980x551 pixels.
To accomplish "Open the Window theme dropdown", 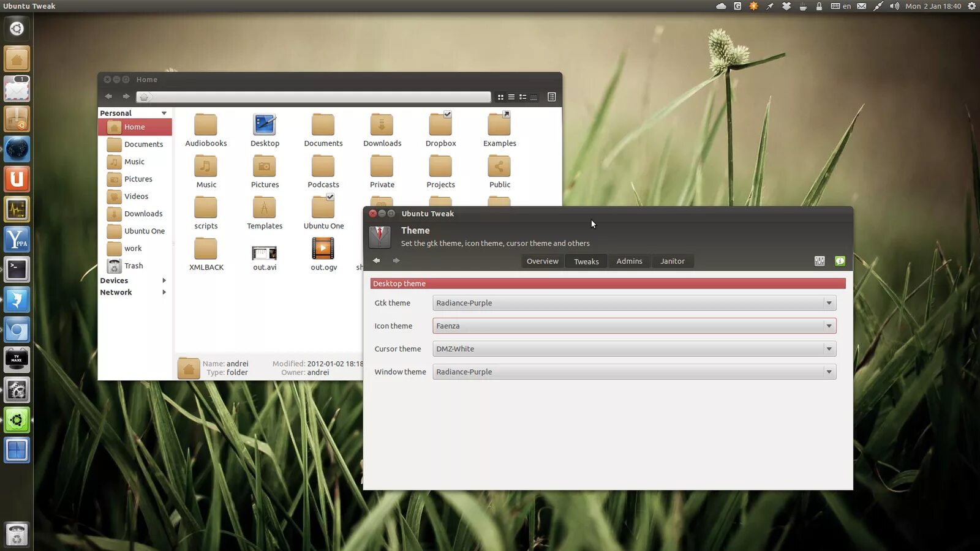I will pos(634,372).
